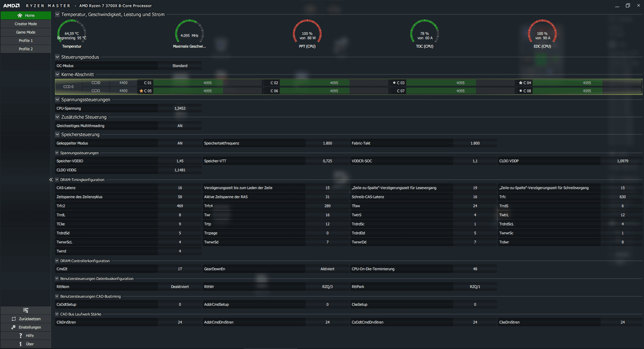Click the CPU-Spannung value 1,3453
Screen dimensions: 644x349
coord(180,108)
